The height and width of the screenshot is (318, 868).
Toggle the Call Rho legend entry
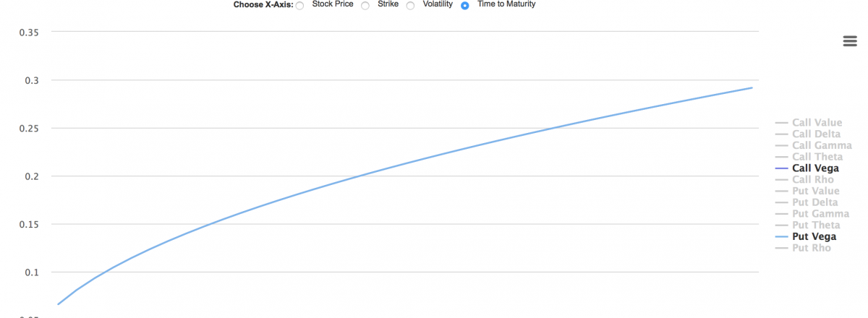coord(813,179)
